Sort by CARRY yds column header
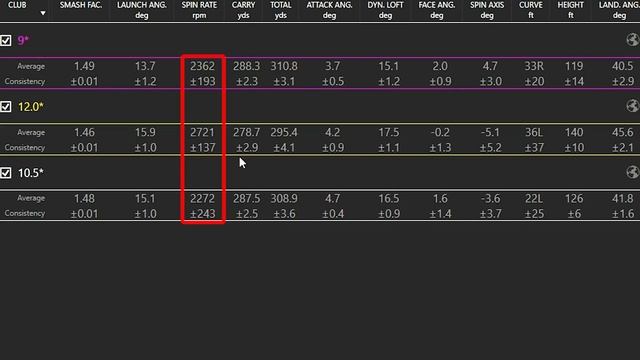The width and height of the screenshot is (640, 360). (243, 10)
